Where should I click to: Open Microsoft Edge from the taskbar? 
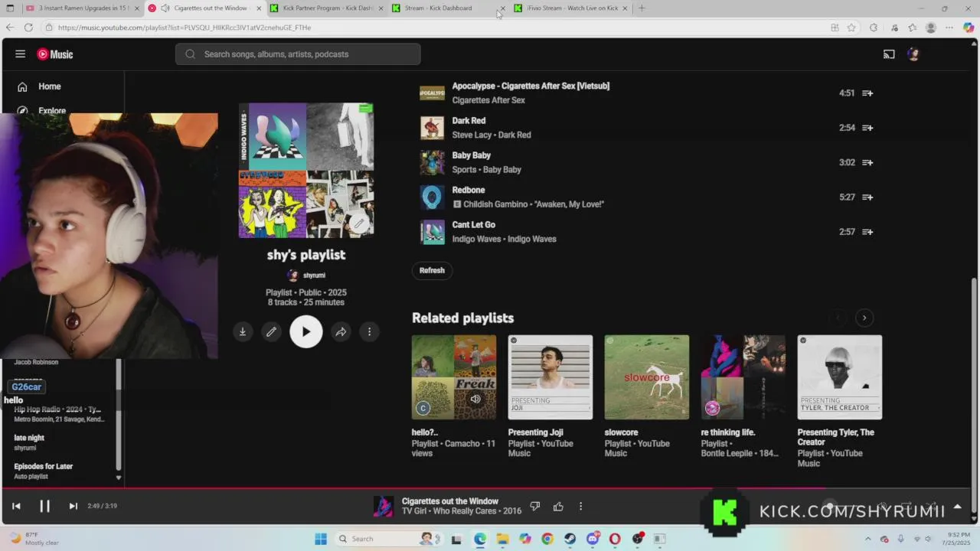[480, 539]
